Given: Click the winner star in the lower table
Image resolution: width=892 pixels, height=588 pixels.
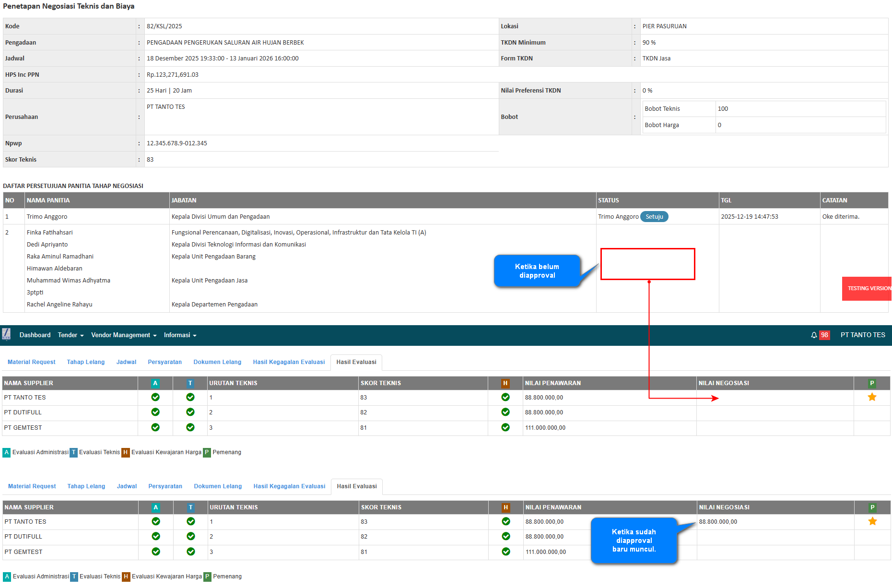Looking at the screenshot, I should (x=872, y=521).
